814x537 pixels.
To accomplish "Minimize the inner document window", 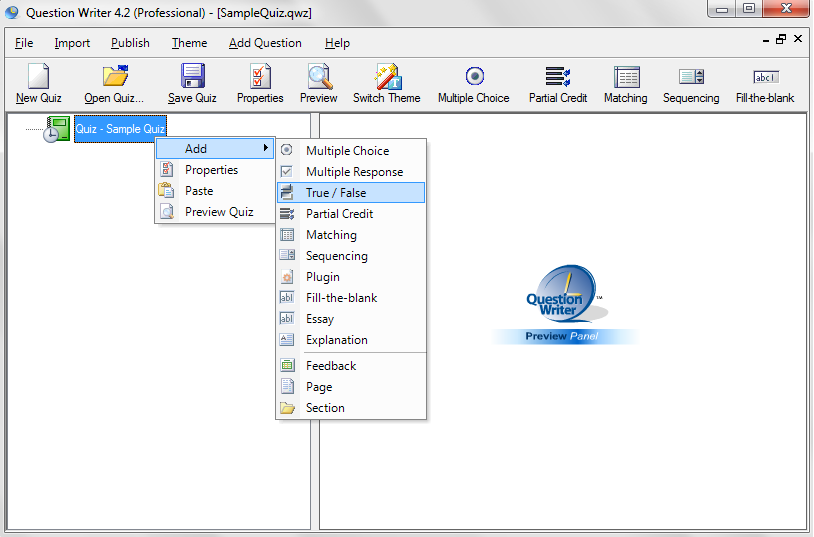I will pos(766,40).
